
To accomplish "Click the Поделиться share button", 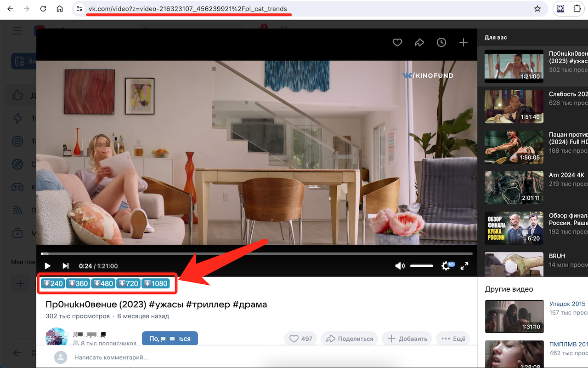I will (349, 338).
